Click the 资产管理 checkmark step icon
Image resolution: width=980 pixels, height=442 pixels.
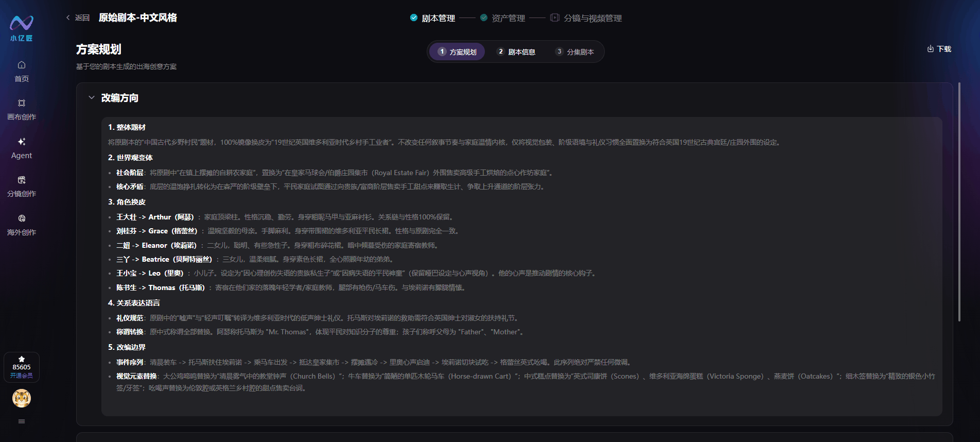click(484, 18)
